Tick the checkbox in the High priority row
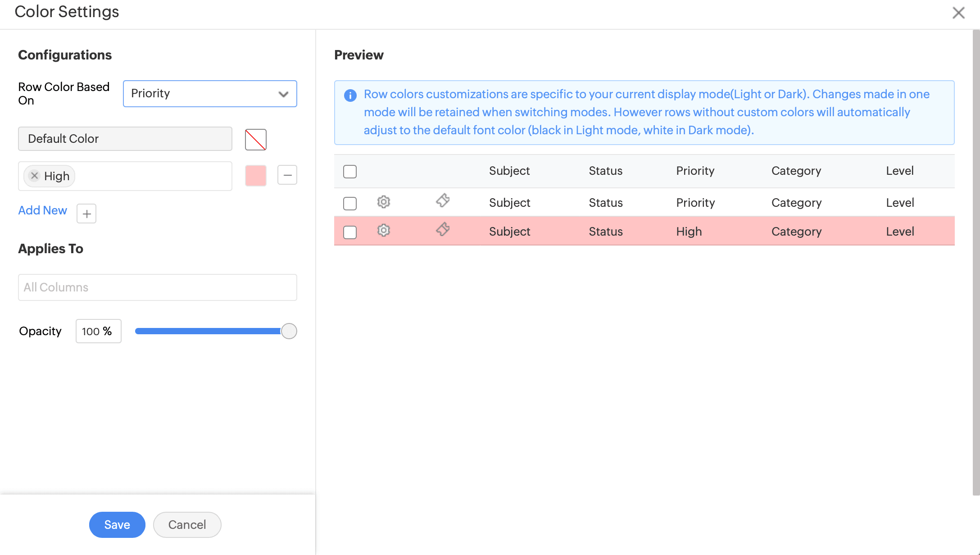 pyautogui.click(x=350, y=232)
